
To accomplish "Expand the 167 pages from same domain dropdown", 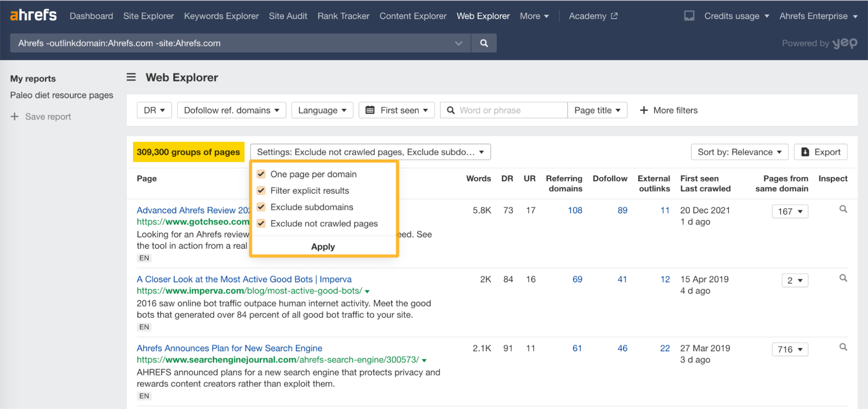I will (790, 211).
